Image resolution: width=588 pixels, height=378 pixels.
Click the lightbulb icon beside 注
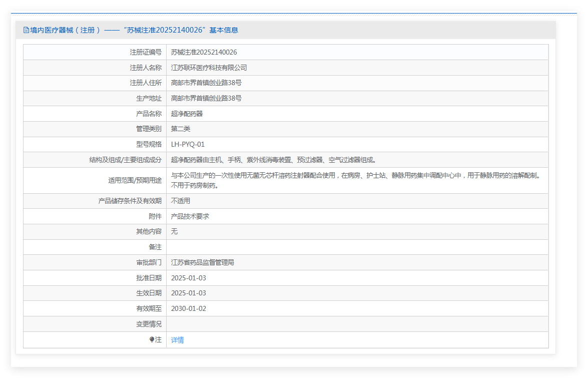click(152, 339)
